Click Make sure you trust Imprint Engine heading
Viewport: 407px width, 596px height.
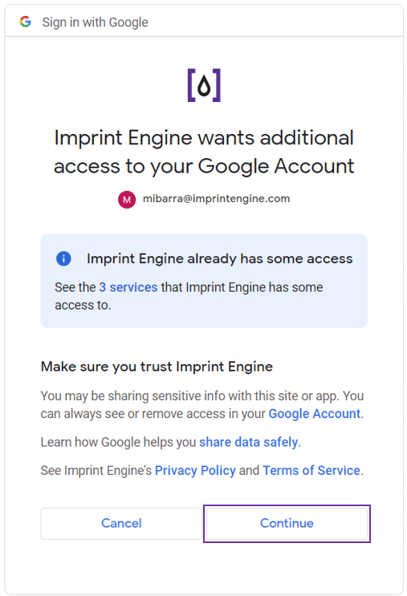pos(157,366)
